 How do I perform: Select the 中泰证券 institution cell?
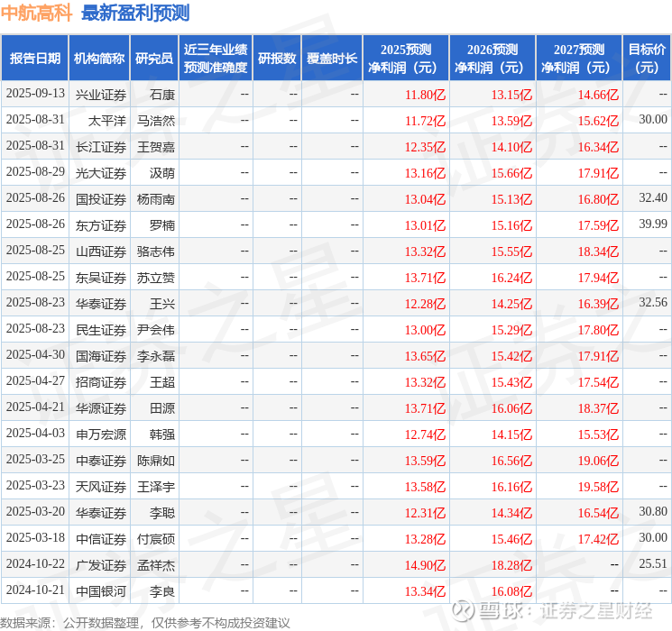click(x=101, y=461)
